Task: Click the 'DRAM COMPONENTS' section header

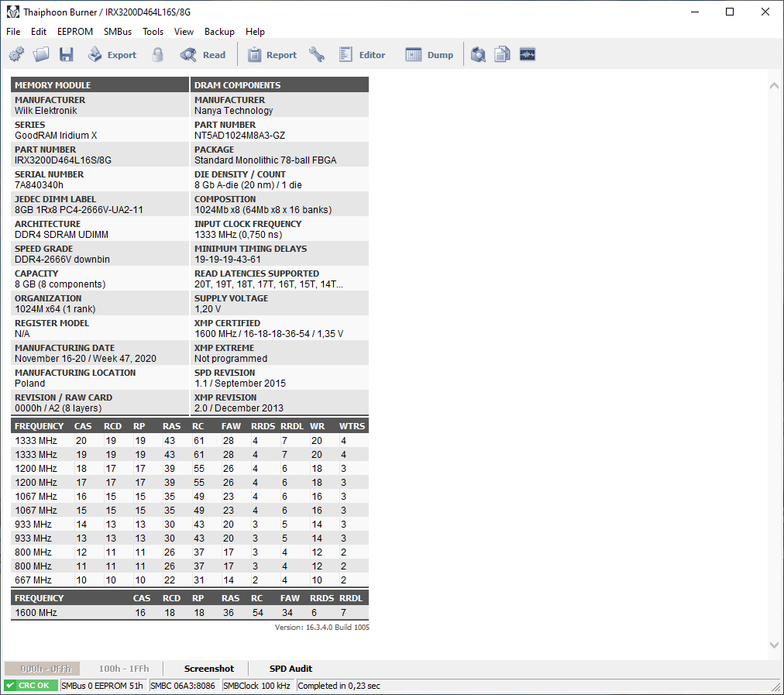Action: tap(280, 85)
